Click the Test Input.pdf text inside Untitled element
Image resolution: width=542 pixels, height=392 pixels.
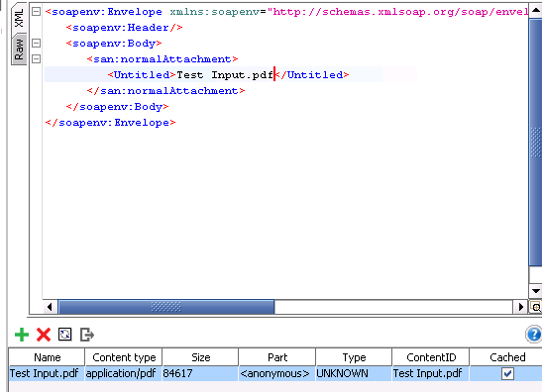(225, 75)
